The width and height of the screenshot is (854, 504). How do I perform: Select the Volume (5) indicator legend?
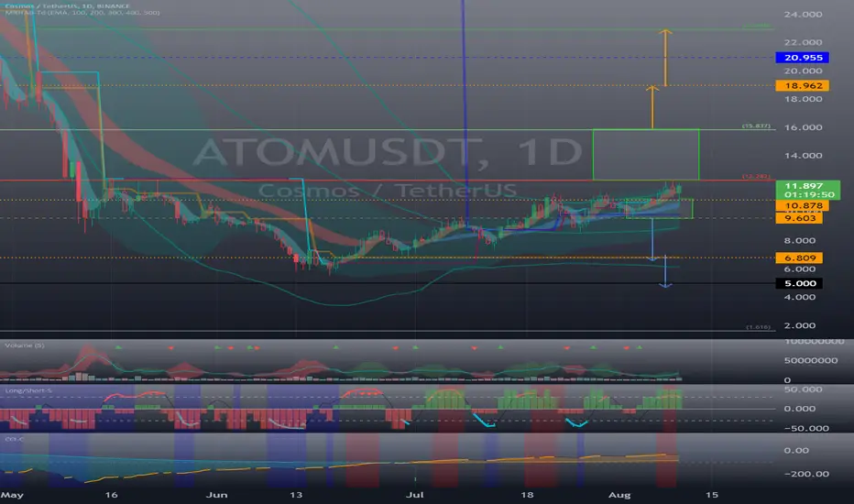(x=25, y=345)
